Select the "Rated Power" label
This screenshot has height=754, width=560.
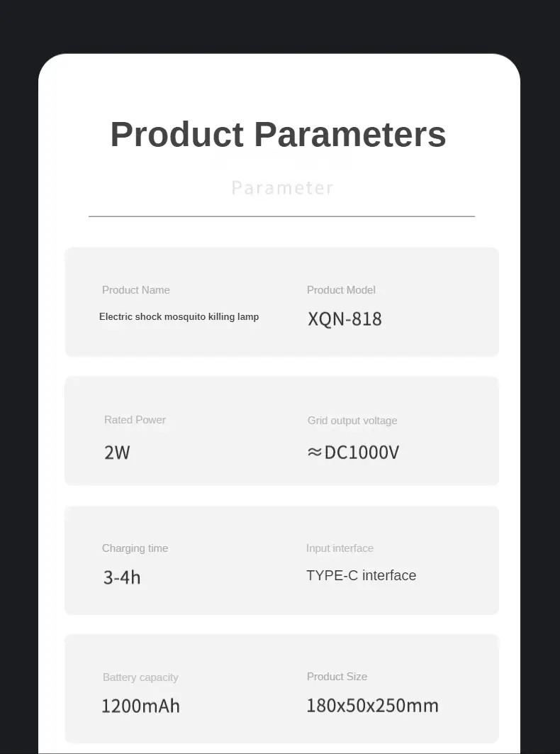135,419
